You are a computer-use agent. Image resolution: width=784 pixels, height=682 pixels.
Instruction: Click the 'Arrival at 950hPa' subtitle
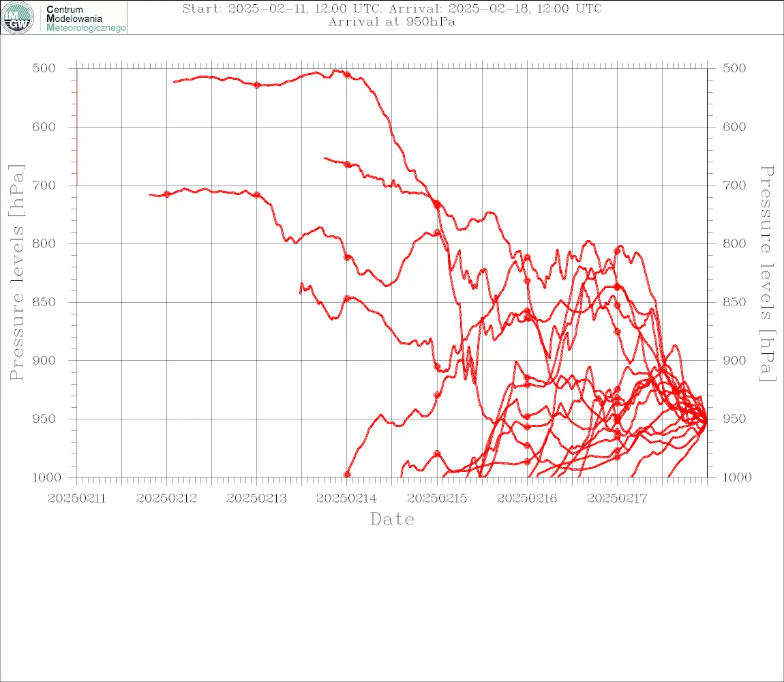(392, 22)
